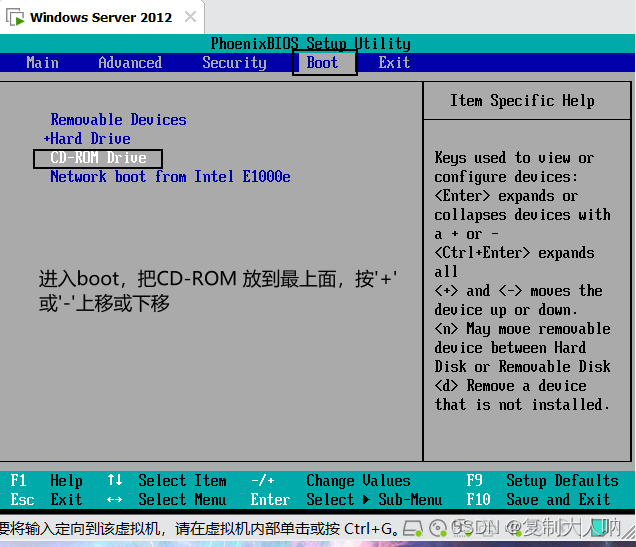Click the Select Menu key hint
636x547 pixels.
click(x=167, y=500)
